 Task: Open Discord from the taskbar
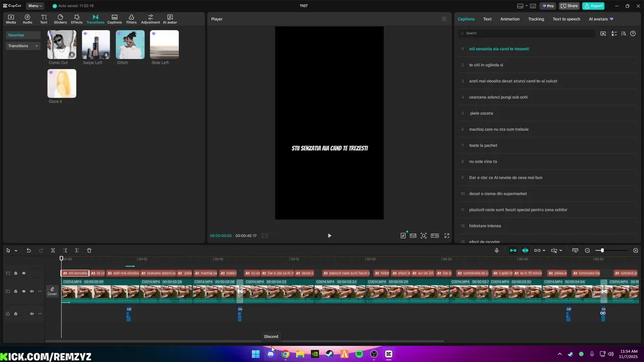tap(271, 354)
